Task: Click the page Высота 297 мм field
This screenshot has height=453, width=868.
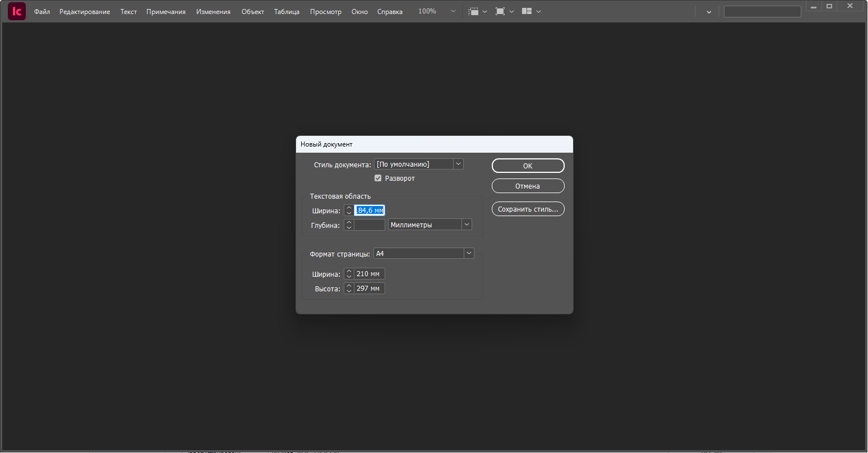Action: point(370,289)
